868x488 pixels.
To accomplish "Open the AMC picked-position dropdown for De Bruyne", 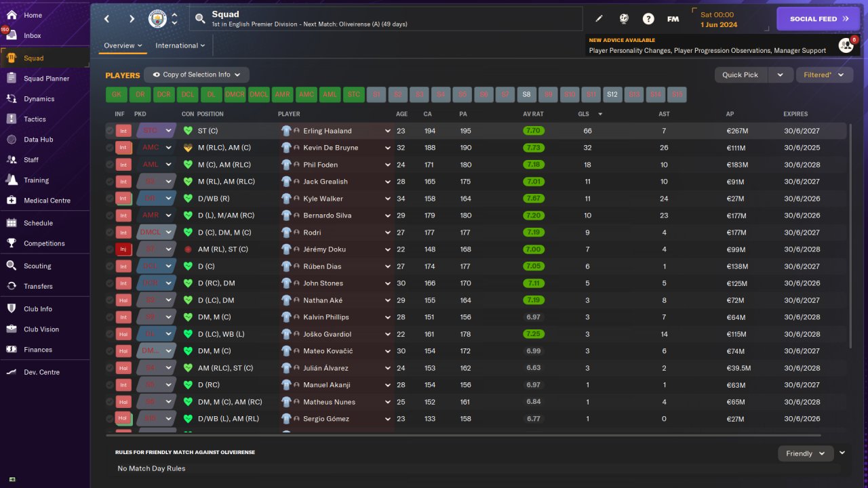I will click(156, 148).
